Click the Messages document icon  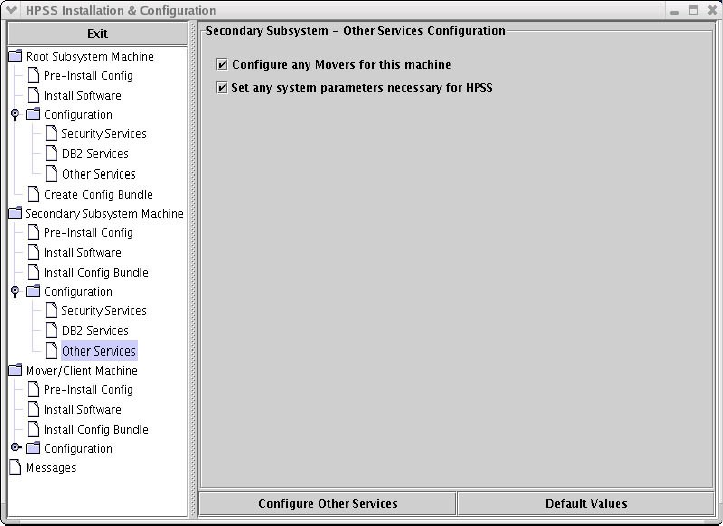(x=16, y=467)
